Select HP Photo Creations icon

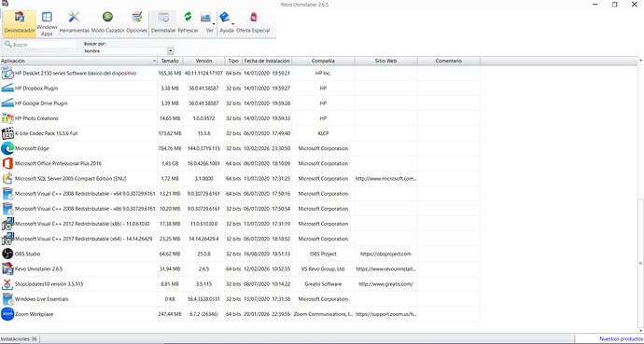(x=7, y=118)
